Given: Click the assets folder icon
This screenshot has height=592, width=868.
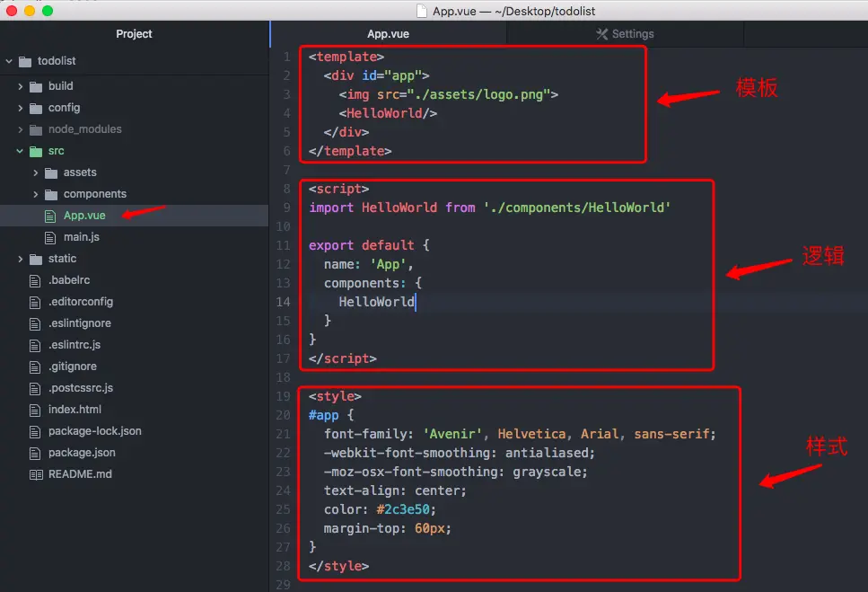Looking at the screenshot, I should pyautogui.click(x=51, y=173).
